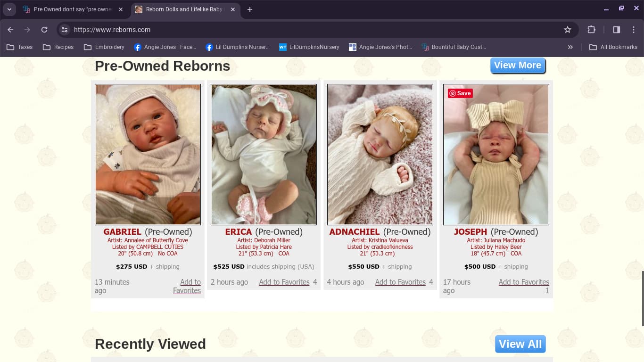Open Erica doll photo

(x=264, y=155)
